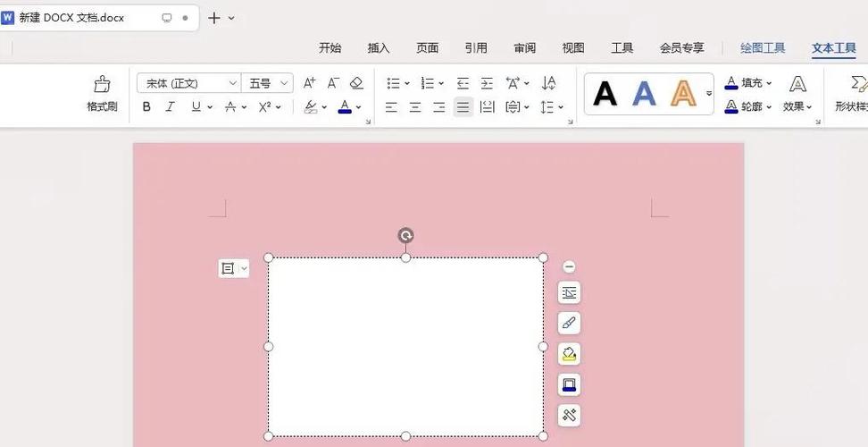Apply font color (A with blue bar)
The height and width of the screenshot is (447, 868).
345,107
